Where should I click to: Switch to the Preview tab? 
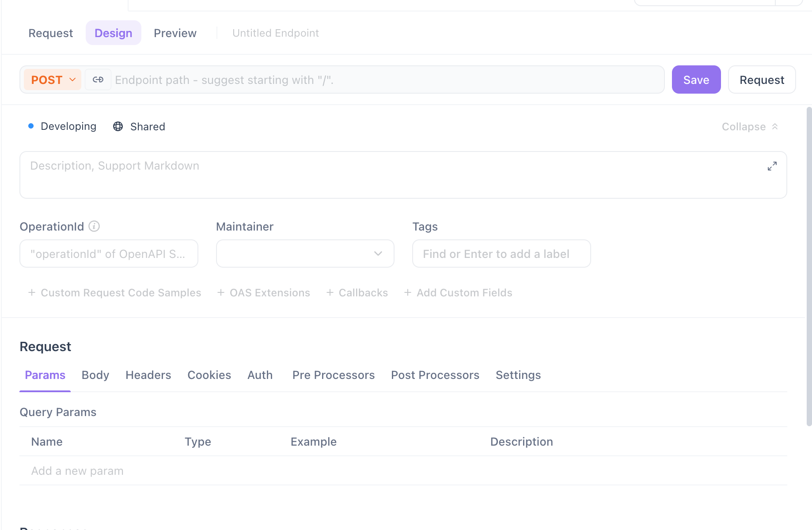point(175,33)
